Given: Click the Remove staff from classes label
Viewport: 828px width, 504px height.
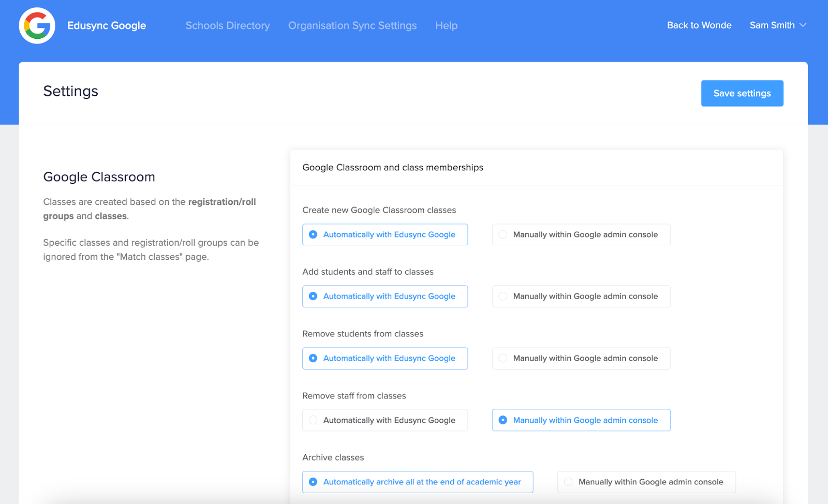Looking at the screenshot, I should (x=354, y=396).
